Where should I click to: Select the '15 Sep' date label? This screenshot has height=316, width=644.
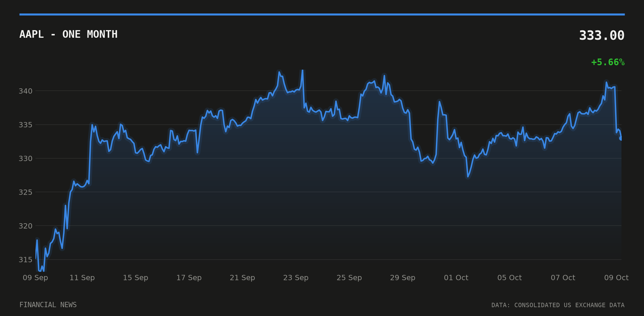point(136,278)
